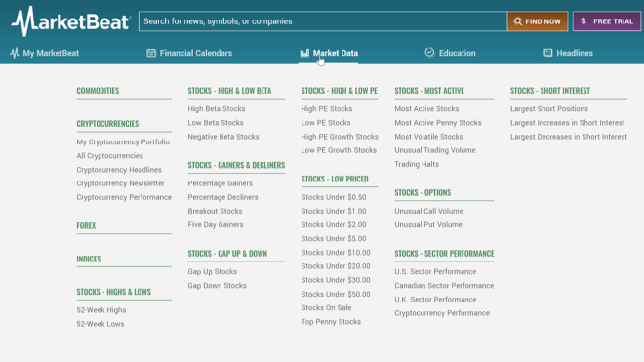Open Cryptocurrency Newsletter link

click(120, 183)
